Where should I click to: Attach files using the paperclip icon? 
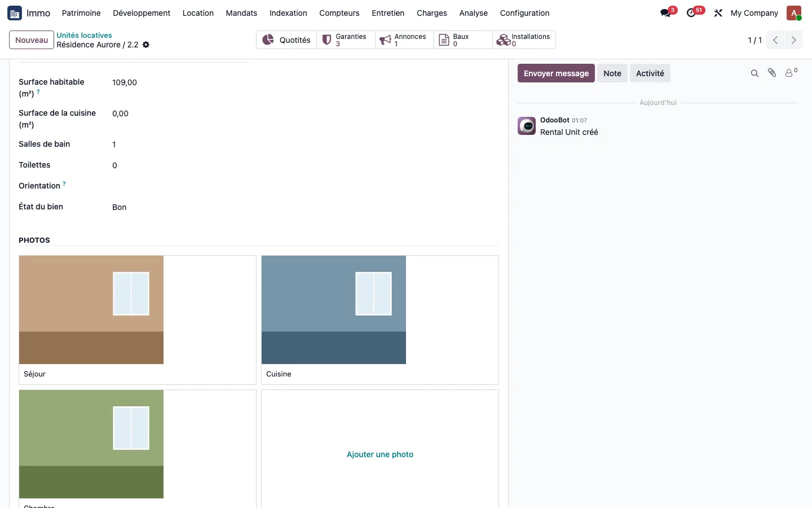coord(772,73)
